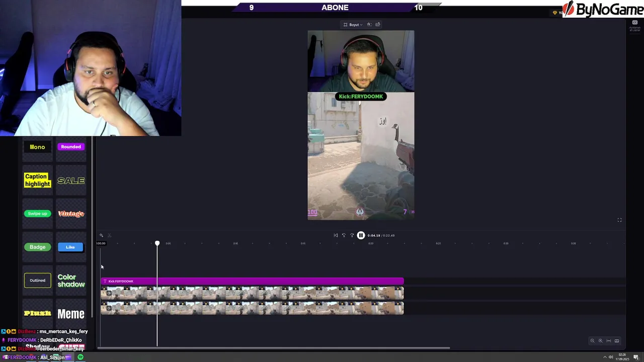Collapse the timeline panel
Viewport: 644px width, 362px height.
coord(617,341)
